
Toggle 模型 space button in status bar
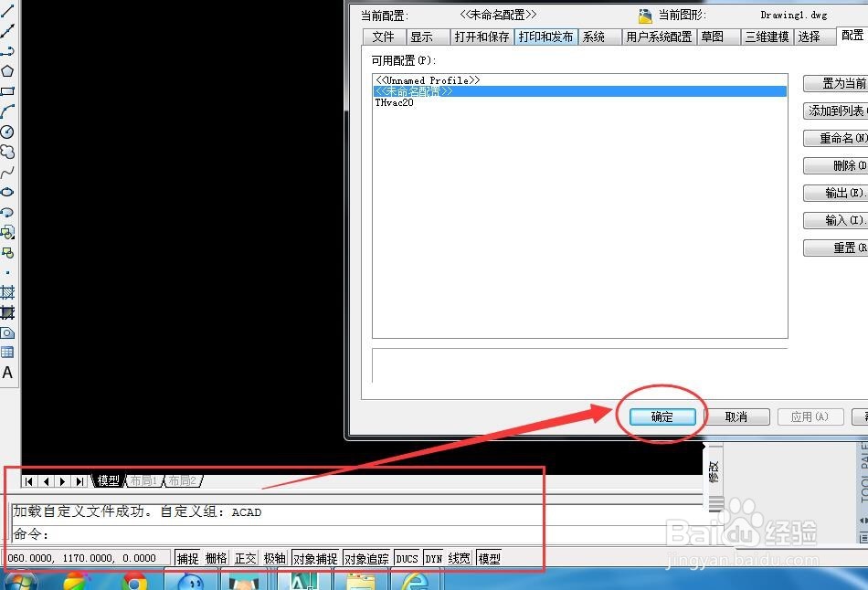tap(489, 558)
